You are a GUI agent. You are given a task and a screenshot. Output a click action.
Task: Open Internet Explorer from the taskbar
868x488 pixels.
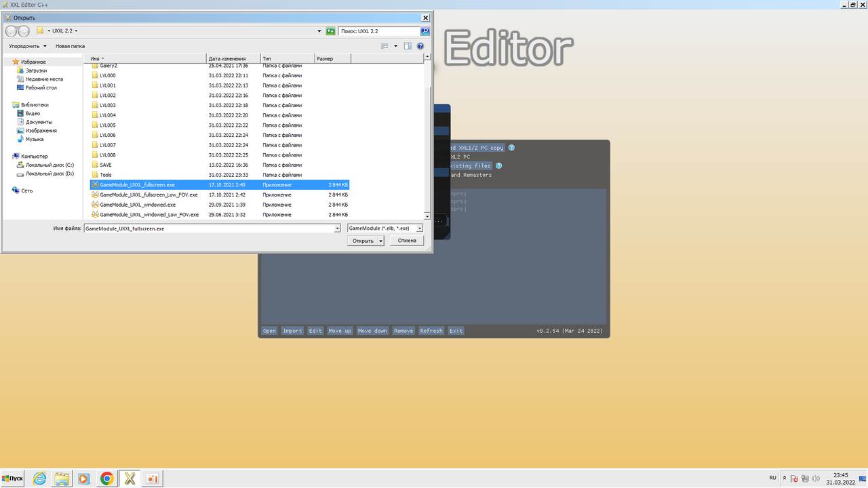pyautogui.click(x=40, y=479)
